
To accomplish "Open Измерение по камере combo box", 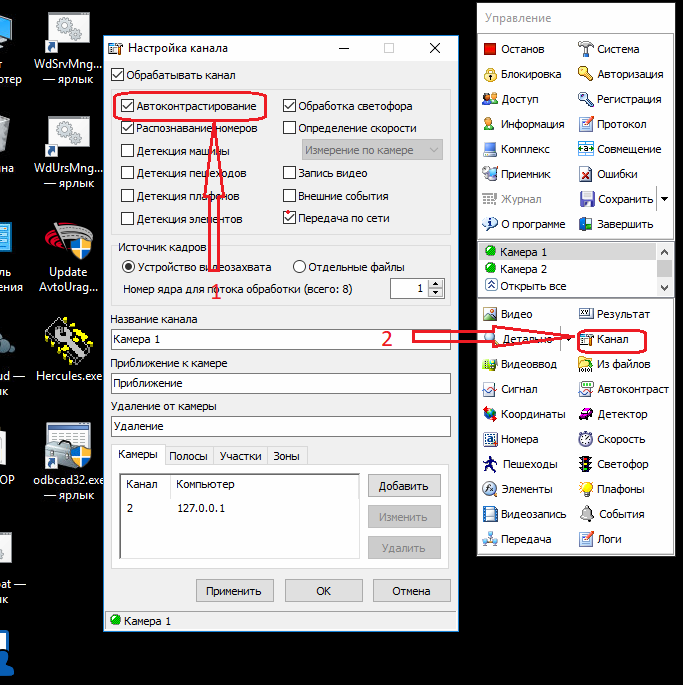I will (x=372, y=150).
